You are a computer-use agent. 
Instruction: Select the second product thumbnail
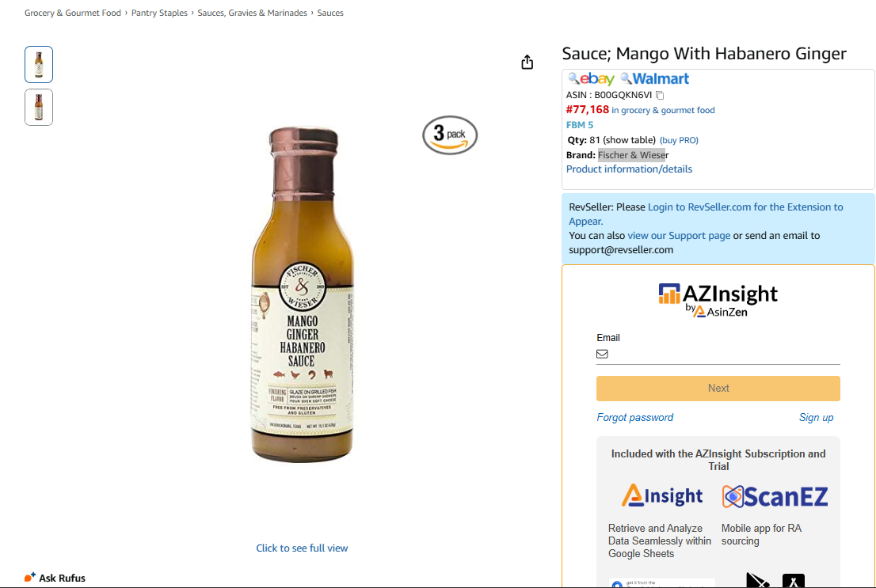pos(39,107)
